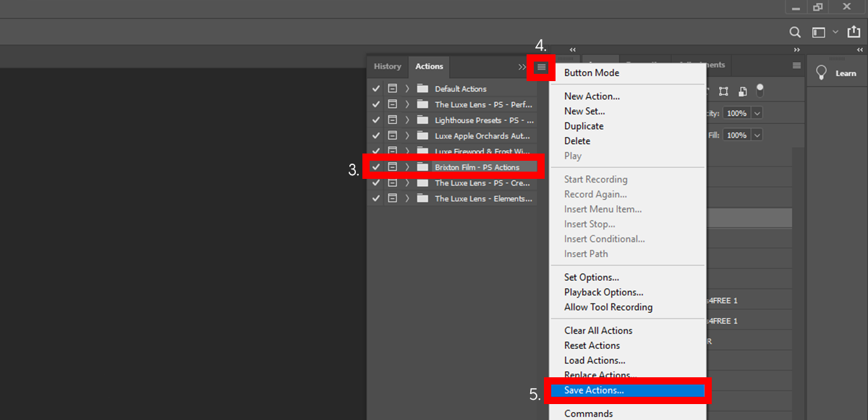
Task: Click the Lock all layers icon
Action: (x=742, y=91)
